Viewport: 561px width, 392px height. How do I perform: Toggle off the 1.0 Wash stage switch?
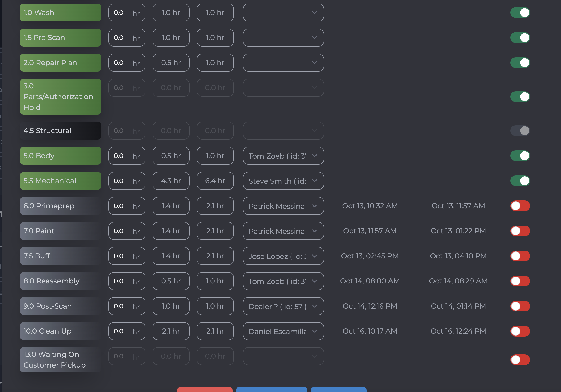pos(520,13)
